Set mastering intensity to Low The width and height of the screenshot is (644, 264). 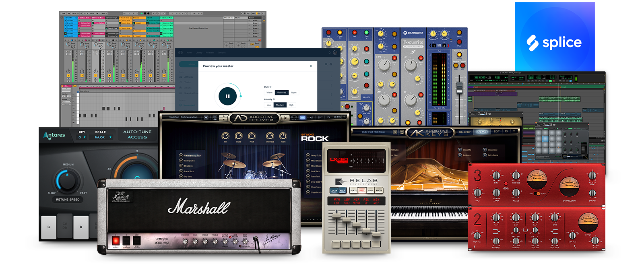pos(269,105)
